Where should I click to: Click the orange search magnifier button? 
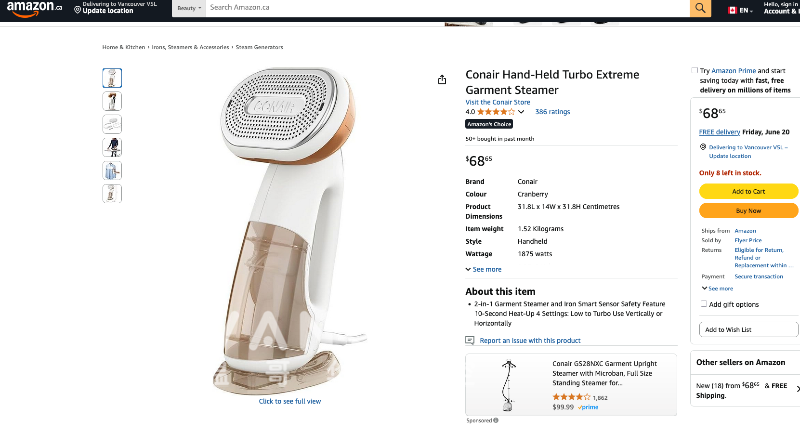point(700,8)
